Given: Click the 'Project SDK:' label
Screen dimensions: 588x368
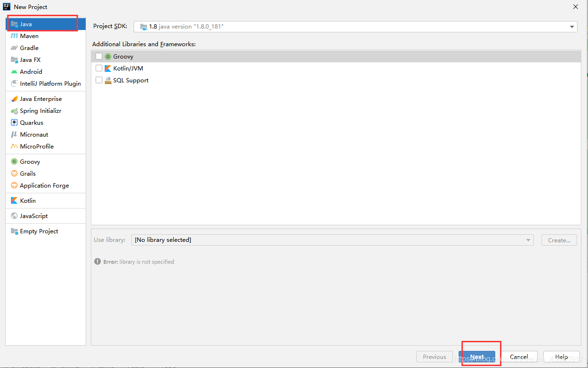Looking at the screenshot, I should coord(110,26).
